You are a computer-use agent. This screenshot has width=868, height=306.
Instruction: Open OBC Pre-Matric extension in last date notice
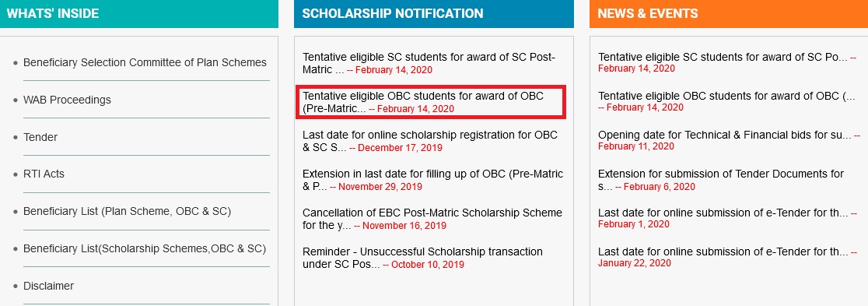(433, 180)
